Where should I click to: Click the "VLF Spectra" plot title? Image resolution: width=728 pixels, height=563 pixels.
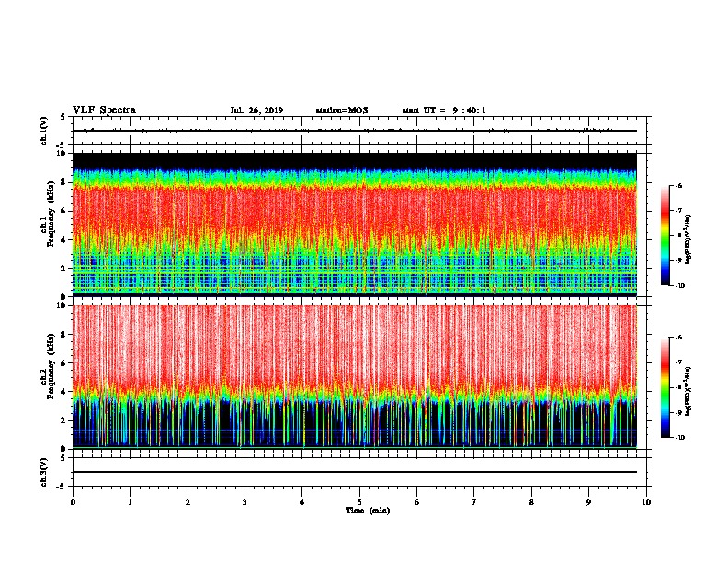pos(104,110)
